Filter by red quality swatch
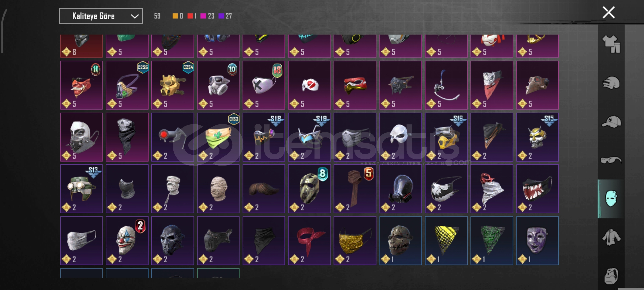Image resolution: width=644 pixels, height=290 pixels. click(x=190, y=16)
